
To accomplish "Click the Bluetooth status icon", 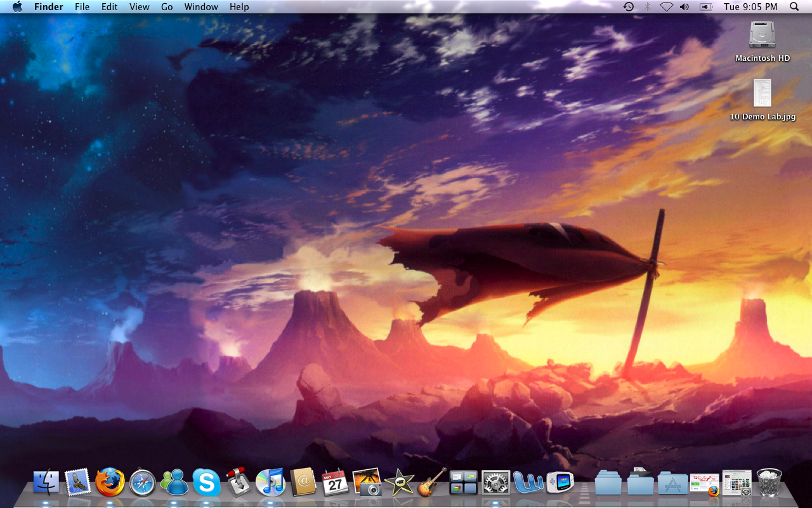I will click(x=648, y=7).
